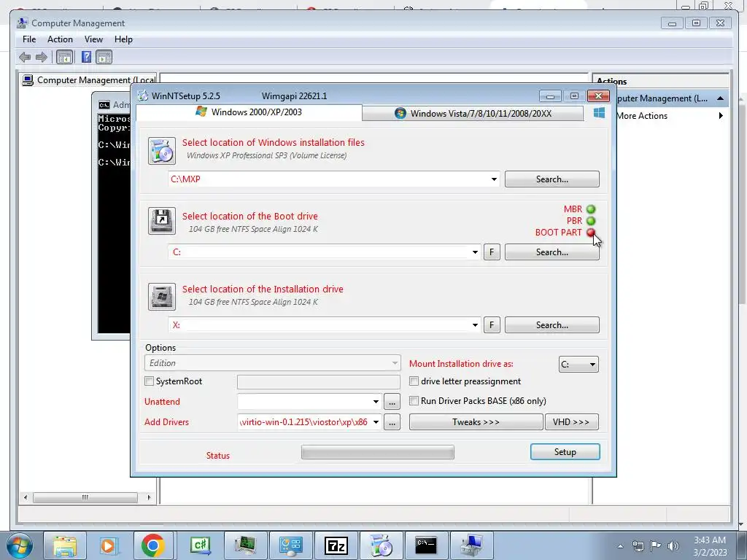Open File Explorer from the taskbar
Screen dimensions: 747x560
point(65,545)
